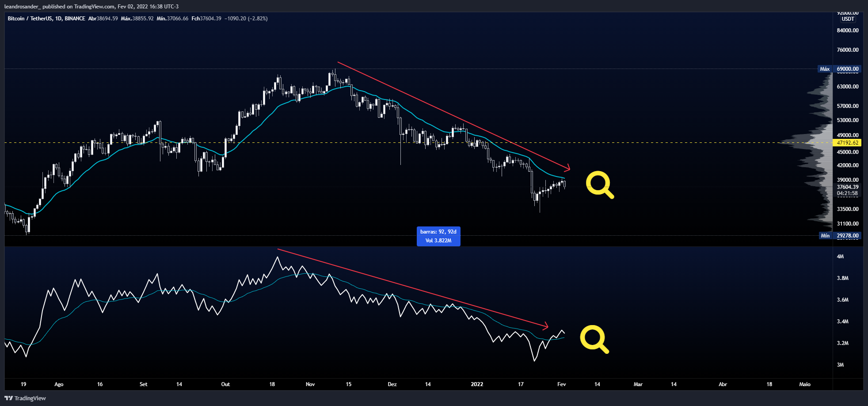Click the Set date label on time axis
868x406 pixels.
pyautogui.click(x=143, y=384)
